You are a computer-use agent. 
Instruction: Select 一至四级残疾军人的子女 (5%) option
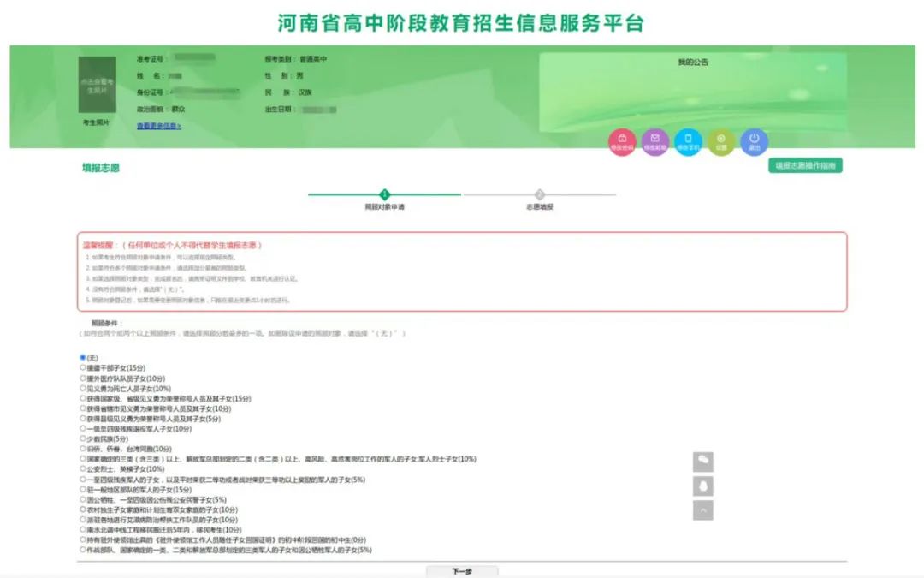[x=83, y=479]
